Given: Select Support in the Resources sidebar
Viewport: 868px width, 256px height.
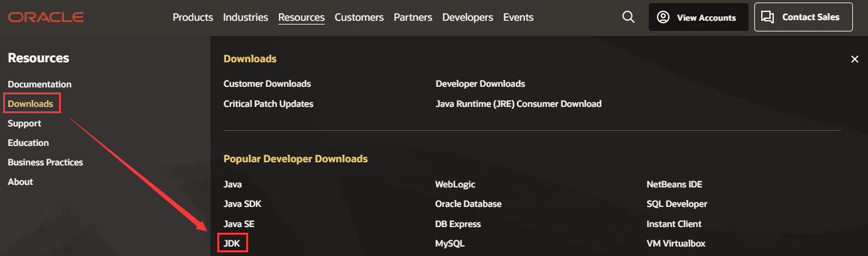Looking at the screenshot, I should coord(24,123).
